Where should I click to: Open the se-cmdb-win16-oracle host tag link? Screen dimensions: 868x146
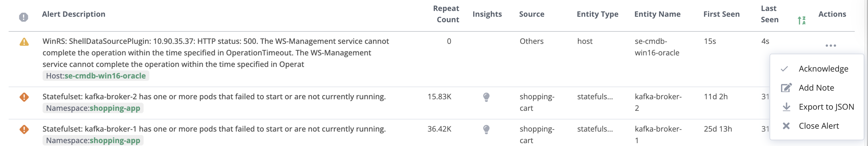point(105,76)
